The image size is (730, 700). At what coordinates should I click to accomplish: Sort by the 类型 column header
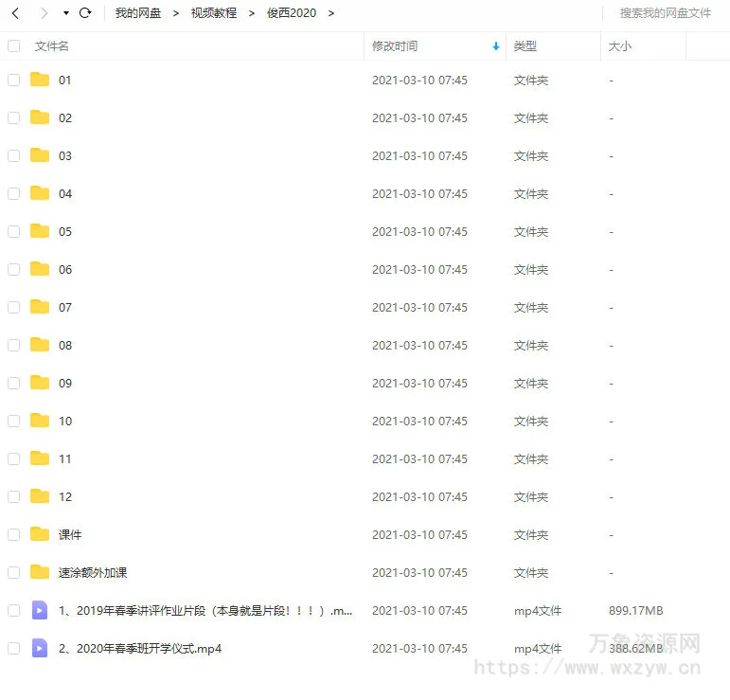(525, 46)
